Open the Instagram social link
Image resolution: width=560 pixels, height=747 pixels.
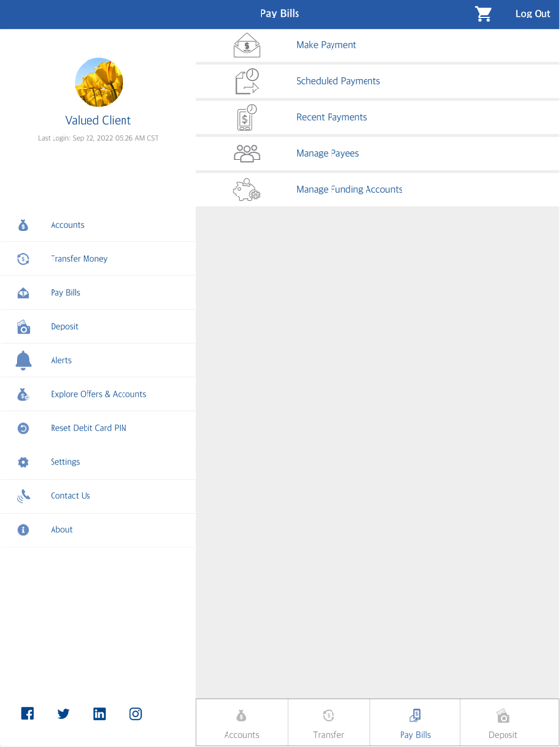136,714
